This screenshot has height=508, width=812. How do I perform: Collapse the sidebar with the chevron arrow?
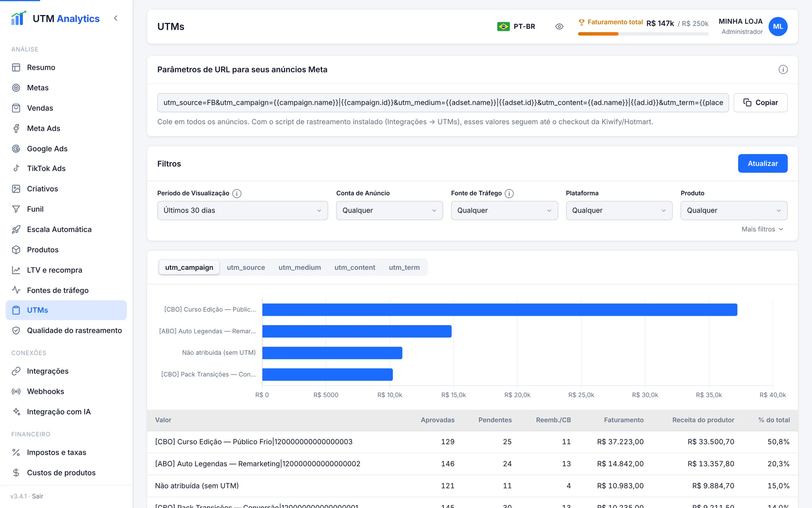(116, 18)
